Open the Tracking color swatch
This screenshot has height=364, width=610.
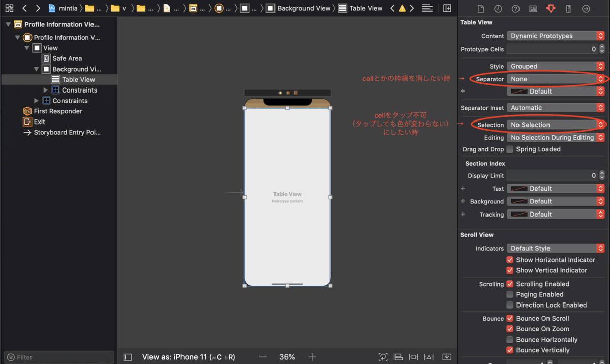pos(556,215)
